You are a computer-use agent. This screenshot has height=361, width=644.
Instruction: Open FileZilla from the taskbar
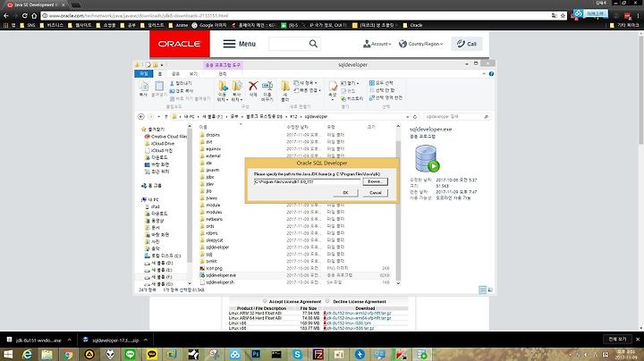318,355
